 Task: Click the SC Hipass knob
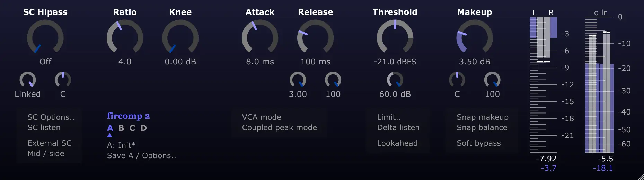45,37
